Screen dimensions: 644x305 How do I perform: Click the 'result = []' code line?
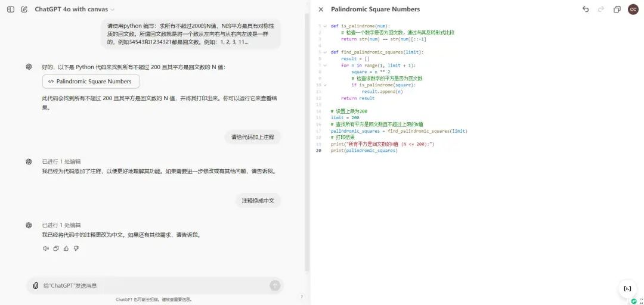[x=355, y=59]
